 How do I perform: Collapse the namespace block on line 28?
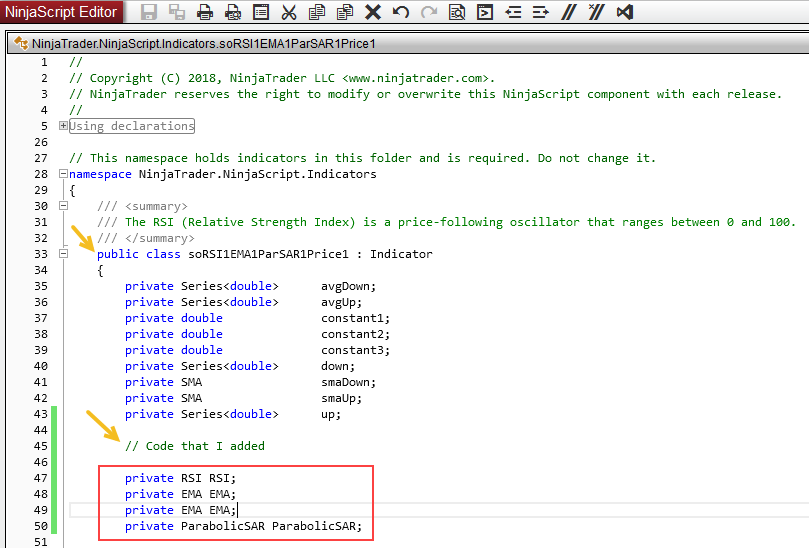pos(63,174)
